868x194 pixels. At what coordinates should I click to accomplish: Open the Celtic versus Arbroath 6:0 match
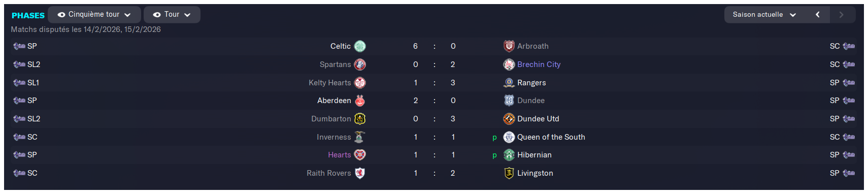434,46
